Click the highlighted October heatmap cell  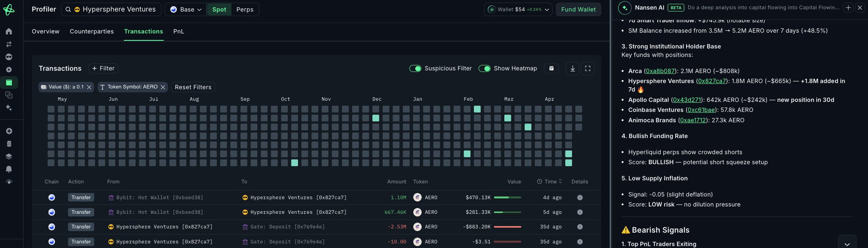click(295, 163)
